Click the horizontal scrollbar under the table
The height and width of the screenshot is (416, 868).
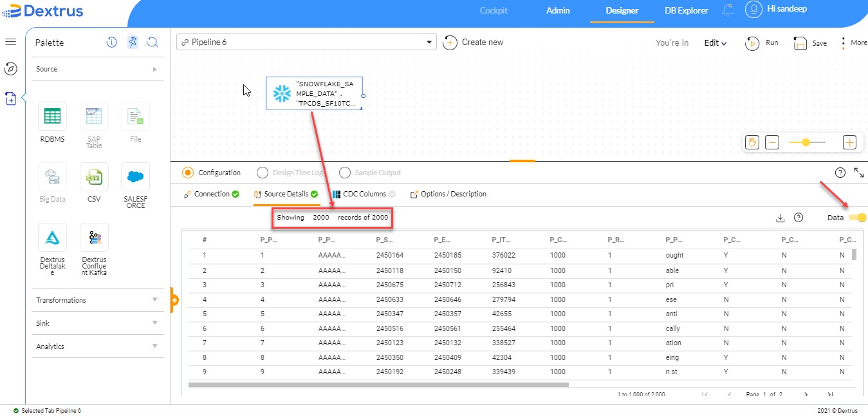coord(378,384)
